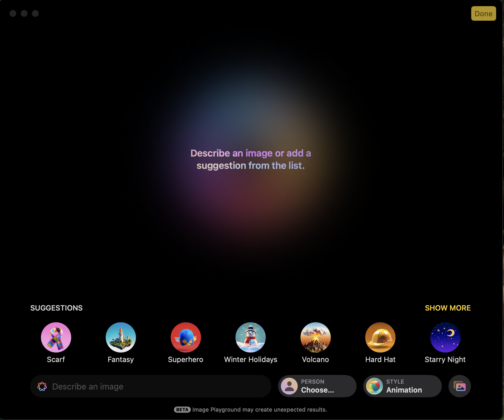Click the blurred image preview area
The width and height of the screenshot is (504, 420).
coord(251,159)
